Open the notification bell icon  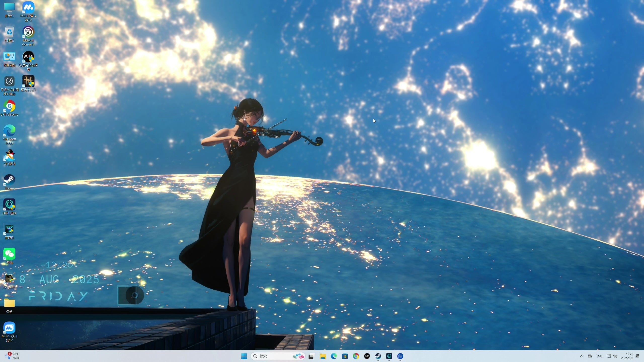click(x=637, y=356)
